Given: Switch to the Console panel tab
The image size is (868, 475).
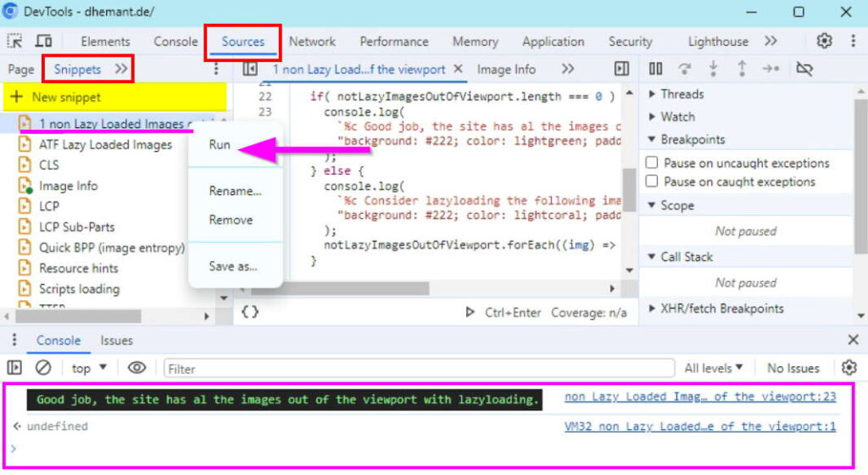Looking at the screenshot, I should tap(175, 42).
